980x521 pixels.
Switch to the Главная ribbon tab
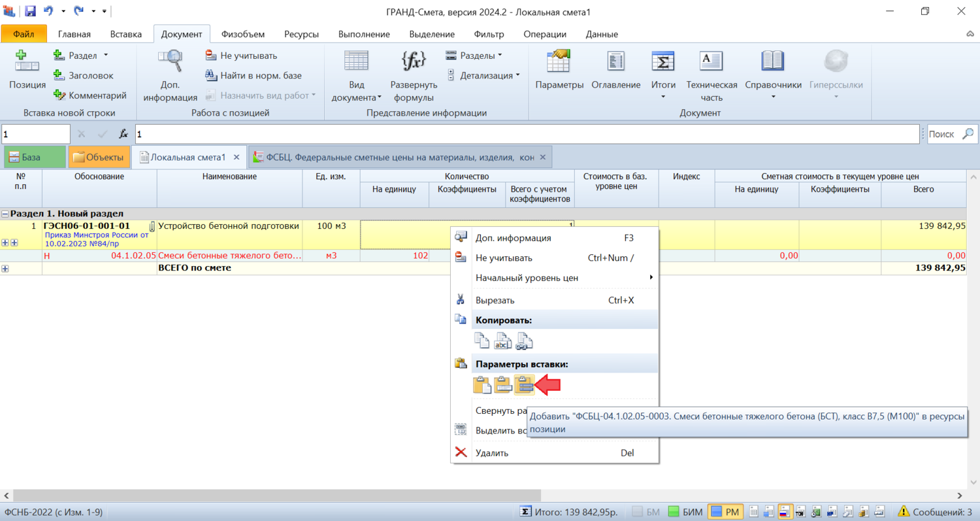[x=74, y=34]
